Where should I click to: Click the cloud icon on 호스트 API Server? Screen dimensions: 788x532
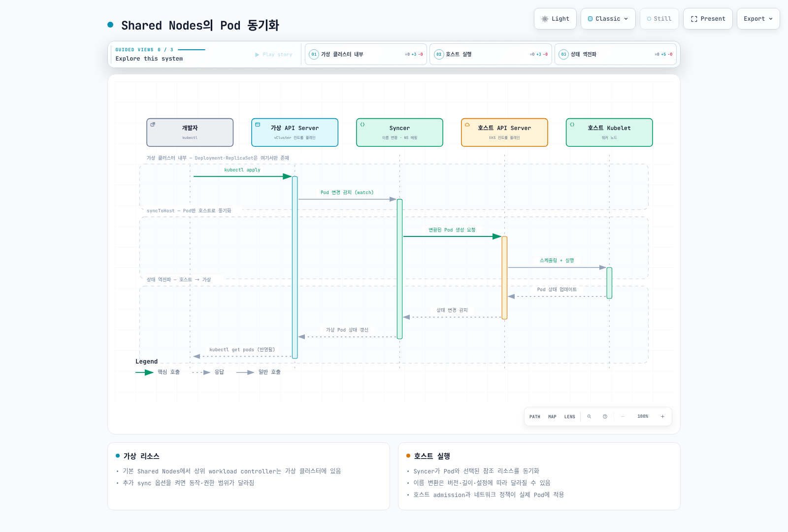coord(467,125)
